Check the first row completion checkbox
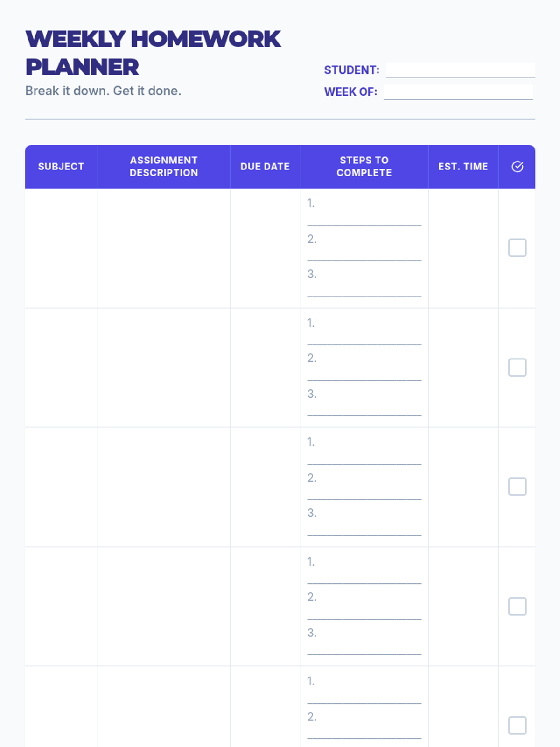 tap(517, 248)
